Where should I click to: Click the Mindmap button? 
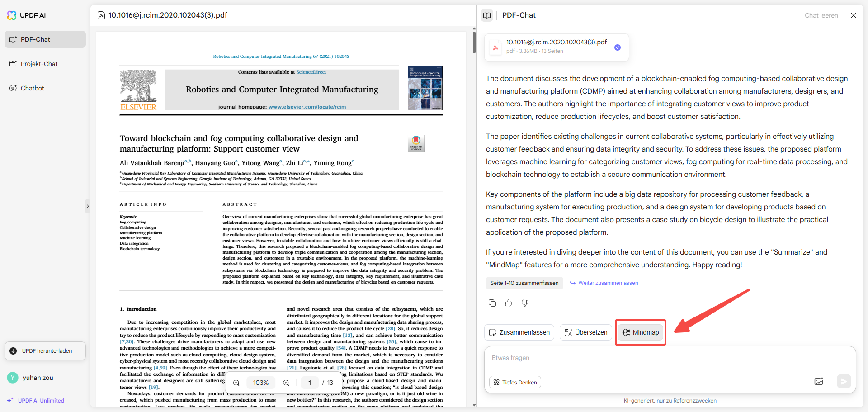coord(641,332)
